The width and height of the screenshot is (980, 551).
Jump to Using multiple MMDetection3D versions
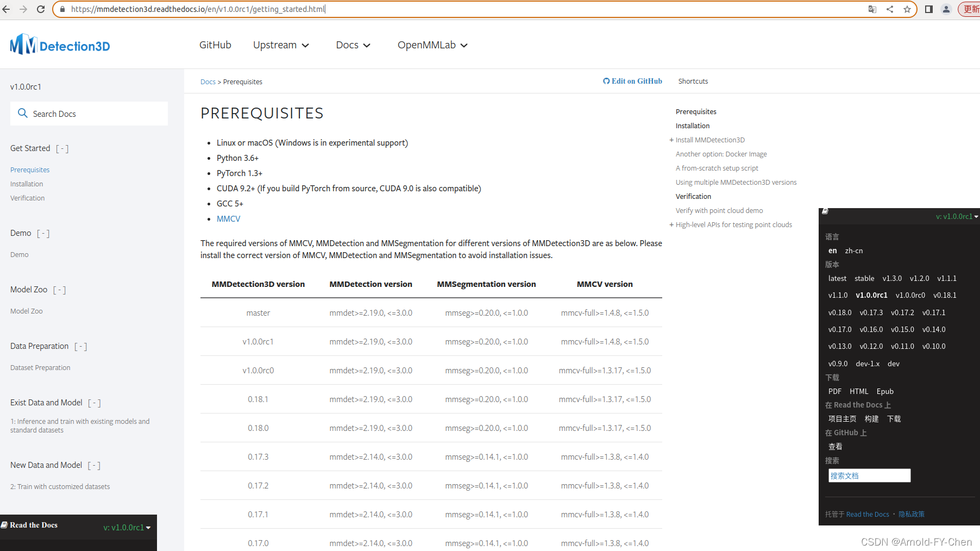tap(736, 183)
